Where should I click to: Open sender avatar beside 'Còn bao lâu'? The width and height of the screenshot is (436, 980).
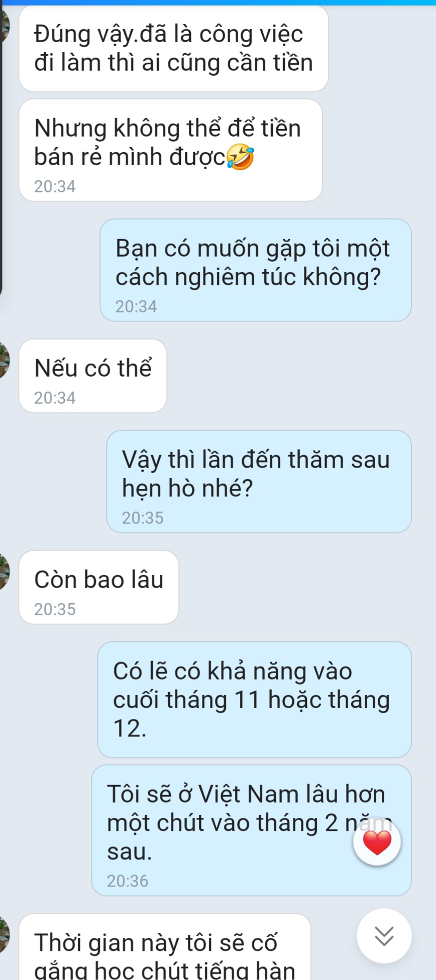tap(5, 572)
